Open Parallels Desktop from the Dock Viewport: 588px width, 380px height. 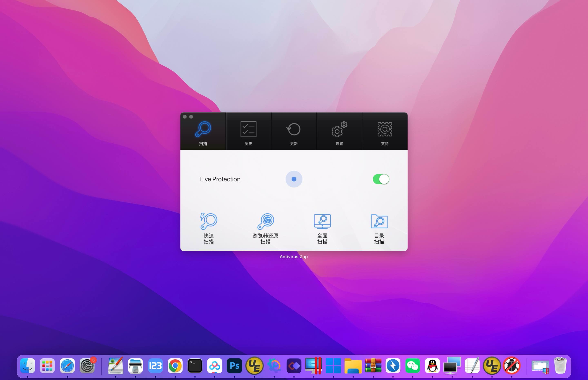[x=314, y=366]
